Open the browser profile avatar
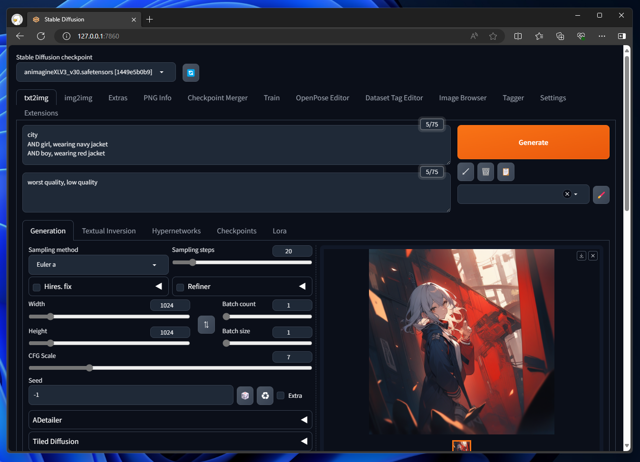 click(17, 19)
